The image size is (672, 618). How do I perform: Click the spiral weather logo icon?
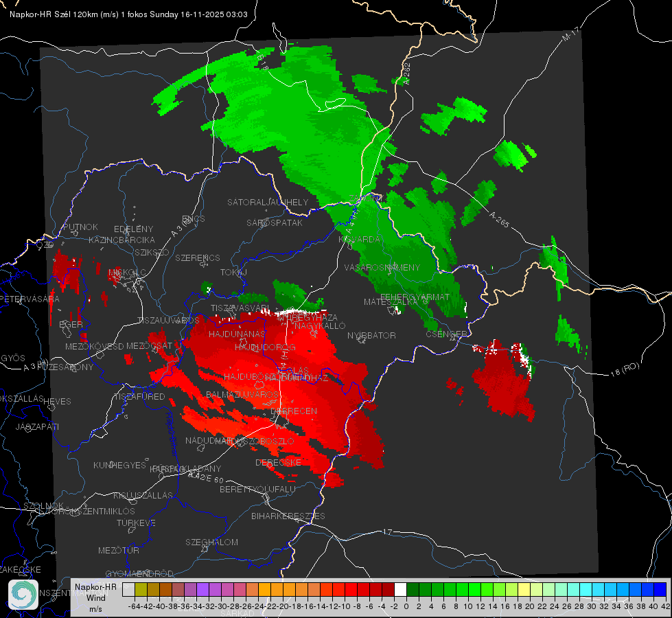[x=23, y=595]
